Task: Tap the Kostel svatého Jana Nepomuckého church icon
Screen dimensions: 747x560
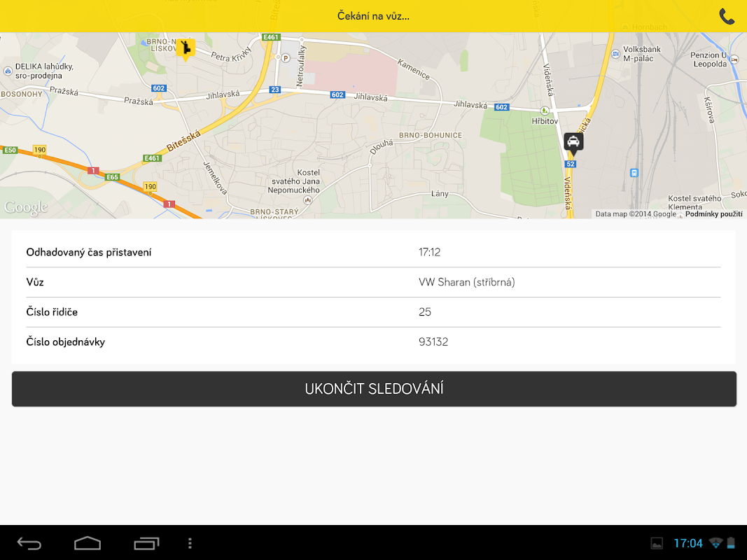Action: pos(308,200)
